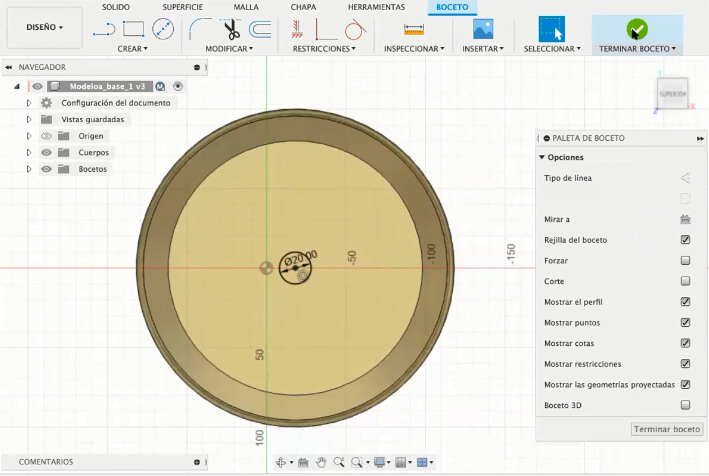Screen dimensions: 709x476
Task: Click the Insert image icon
Action: coord(483,29)
